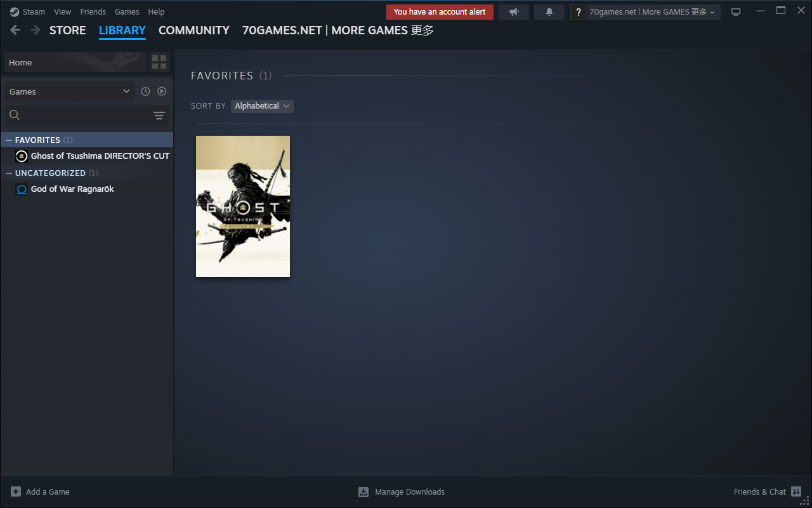Click the account alert red banner
812x508 pixels.
(440, 12)
